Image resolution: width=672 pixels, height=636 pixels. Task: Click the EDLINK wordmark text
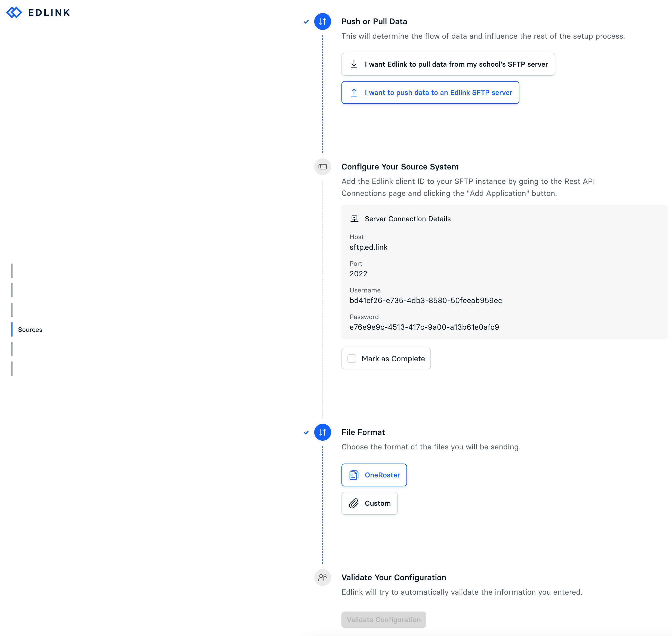point(49,13)
